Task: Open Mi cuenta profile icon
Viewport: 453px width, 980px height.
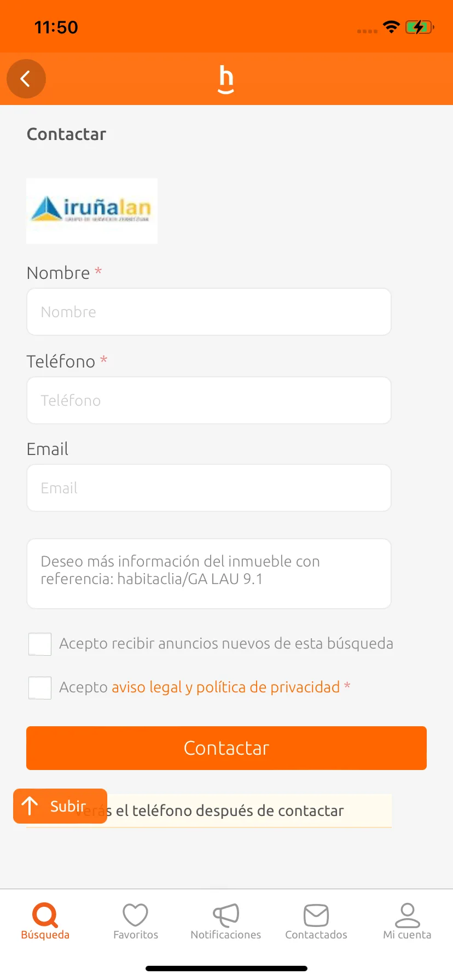Action: [407, 921]
